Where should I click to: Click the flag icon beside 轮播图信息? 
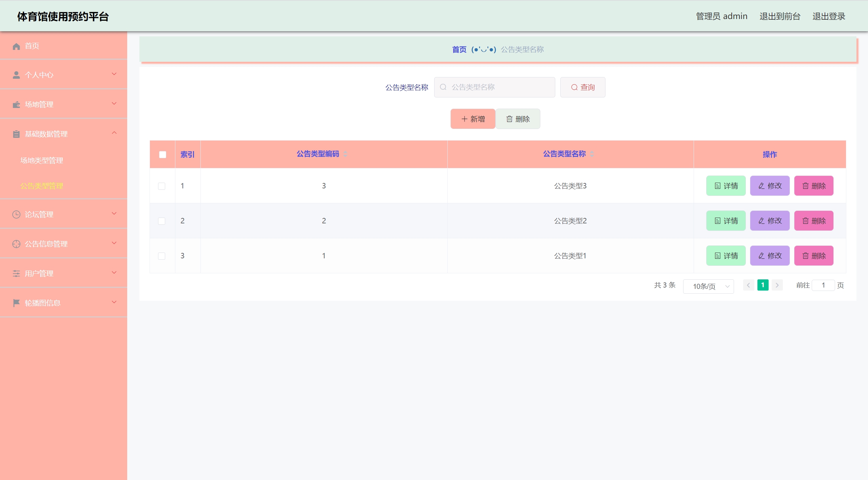[16, 303]
